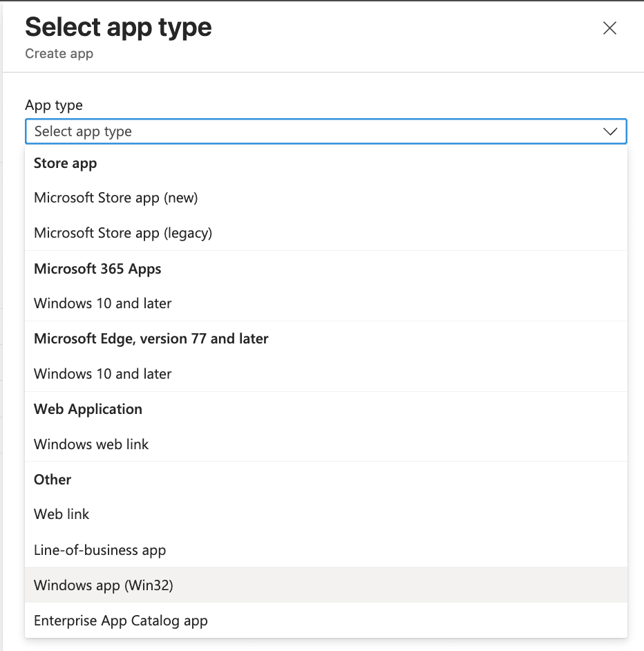Click the Web Application group header
This screenshot has width=644, height=651.
pos(88,409)
